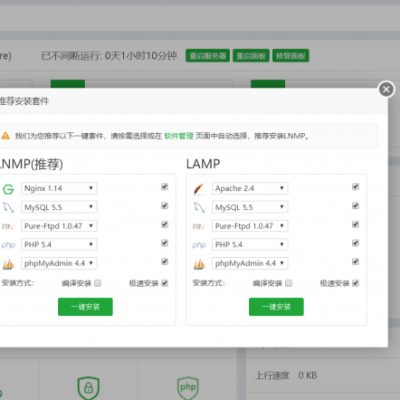Image resolution: width=400 pixels, height=400 pixels.
Task: Uncheck PHP 5.4 in LAMP
Action: [355, 243]
